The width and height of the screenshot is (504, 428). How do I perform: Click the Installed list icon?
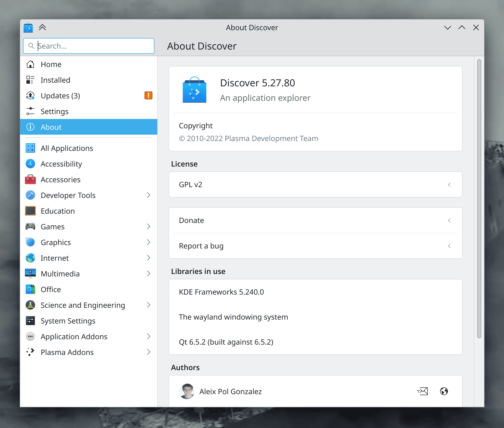pyautogui.click(x=30, y=80)
